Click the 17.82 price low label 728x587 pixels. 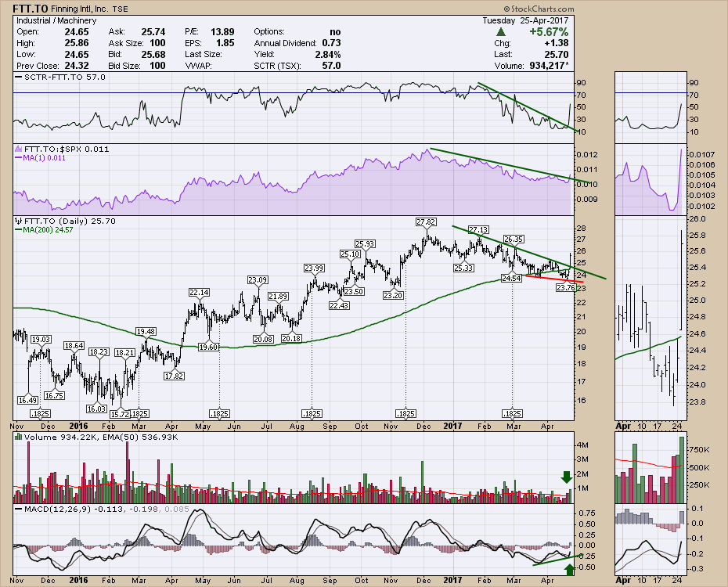(x=174, y=376)
